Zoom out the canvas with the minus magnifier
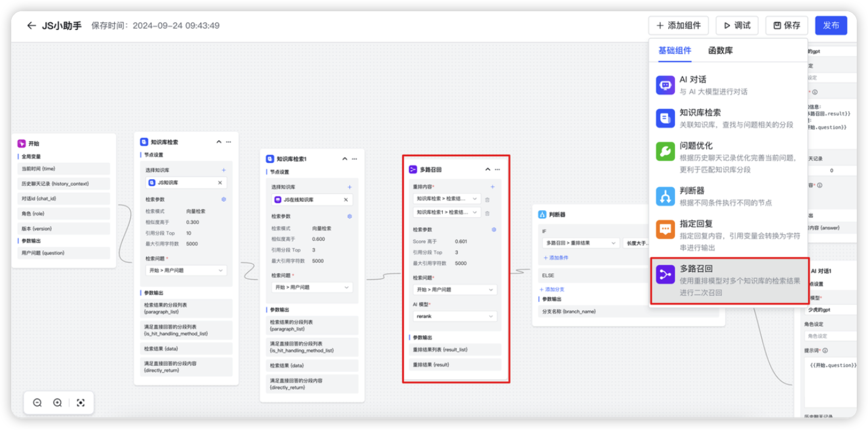868x430 pixels. coord(37,403)
